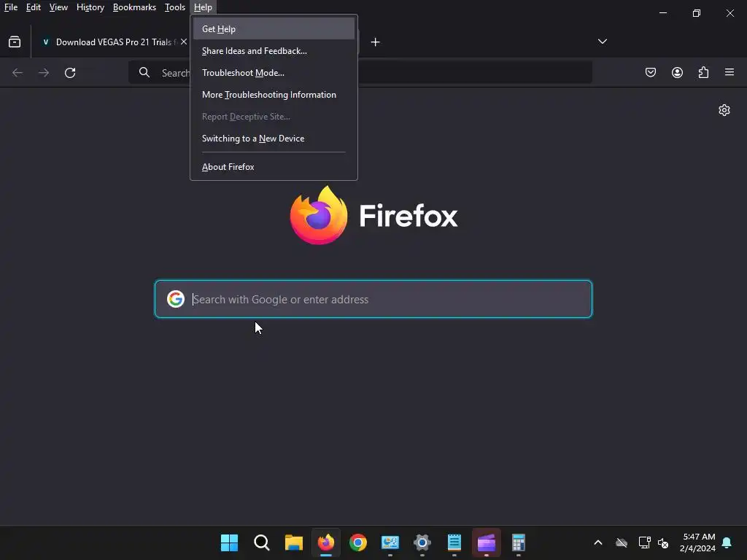The image size is (747, 560).
Task: Choose Switching to a New Device
Action: [274, 138]
